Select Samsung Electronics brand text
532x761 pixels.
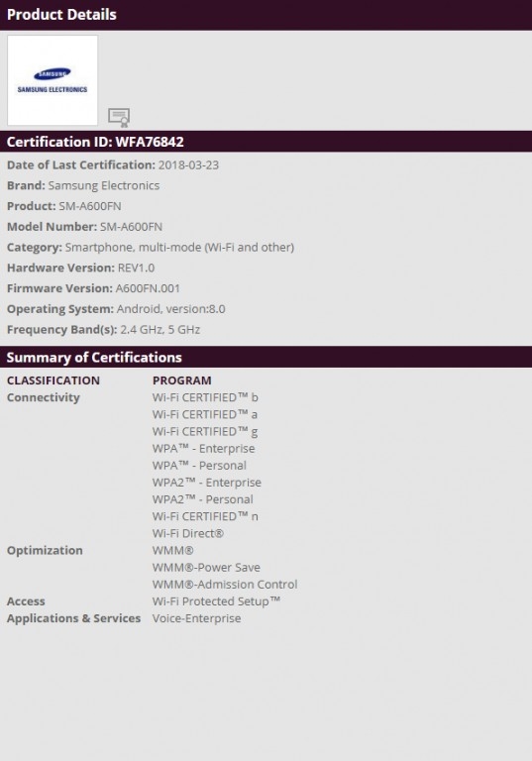[x=104, y=185]
